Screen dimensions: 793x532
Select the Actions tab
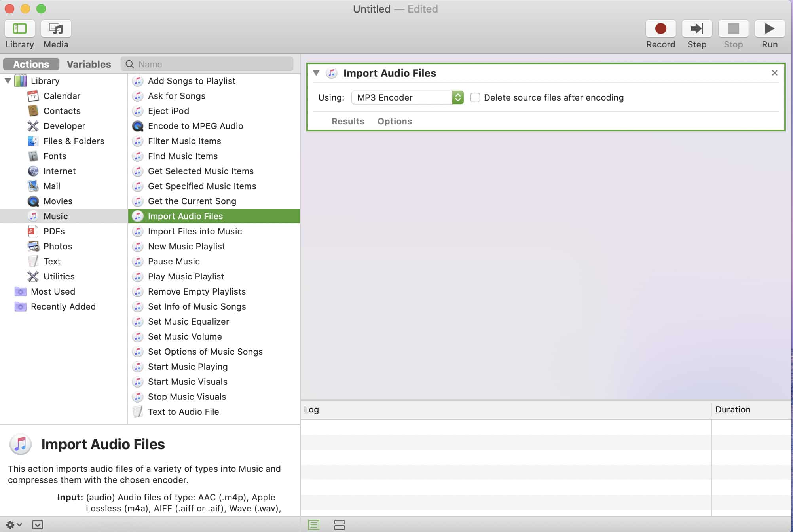click(31, 64)
